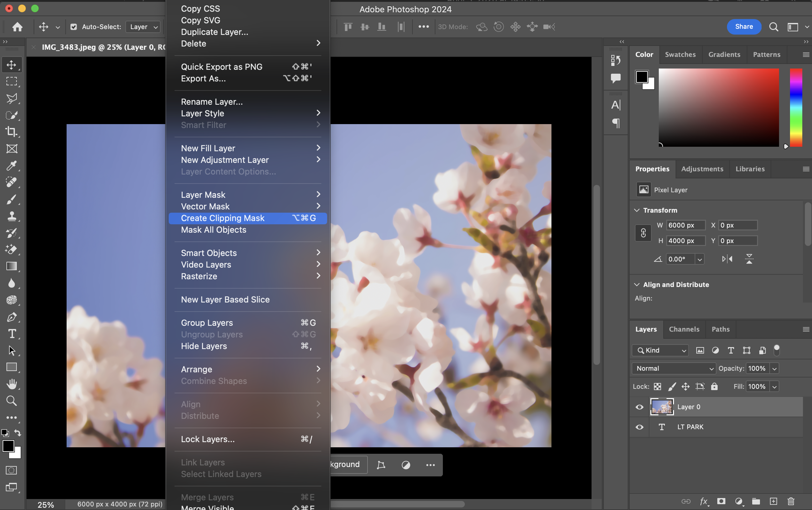This screenshot has width=812, height=510.
Task: Click the foreground color swatch in Color panel
Action: [x=641, y=77]
